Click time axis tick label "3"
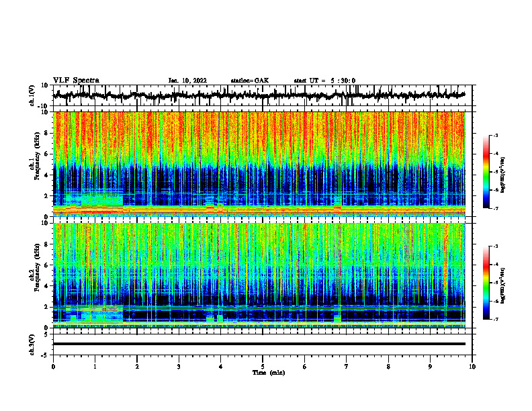Screen dimensions: 532x411 click(x=179, y=367)
